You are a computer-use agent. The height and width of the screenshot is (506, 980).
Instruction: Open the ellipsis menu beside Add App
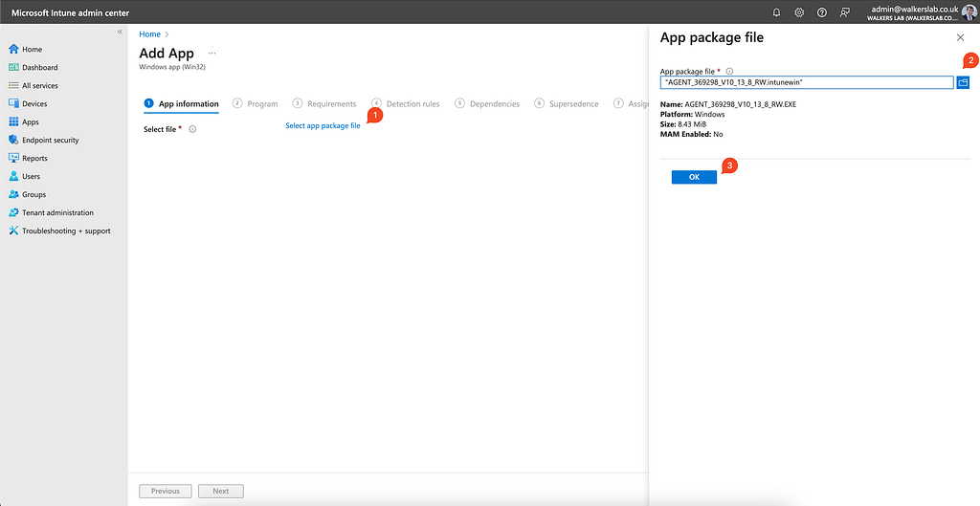click(212, 54)
